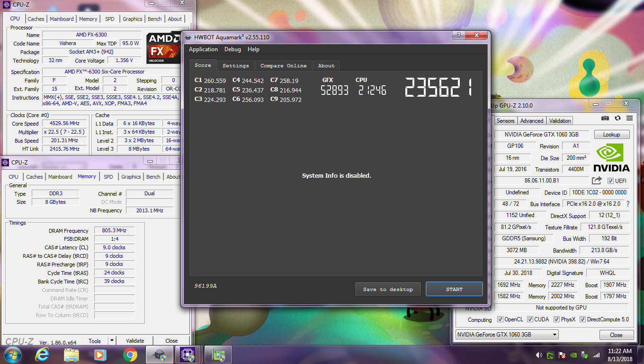Click the CPU-Z Validate button
Image resolution: width=644 pixels, height=364 pixels.
[135, 340]
